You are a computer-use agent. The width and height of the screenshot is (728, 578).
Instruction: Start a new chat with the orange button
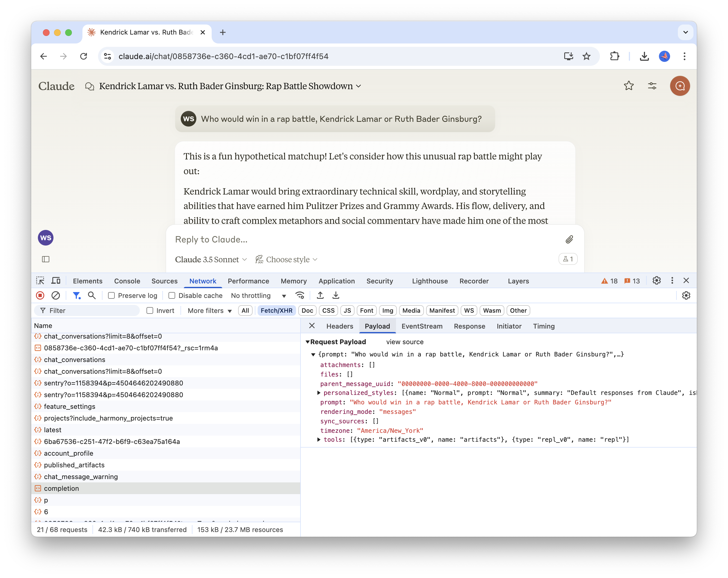click(x=679, y=86)
